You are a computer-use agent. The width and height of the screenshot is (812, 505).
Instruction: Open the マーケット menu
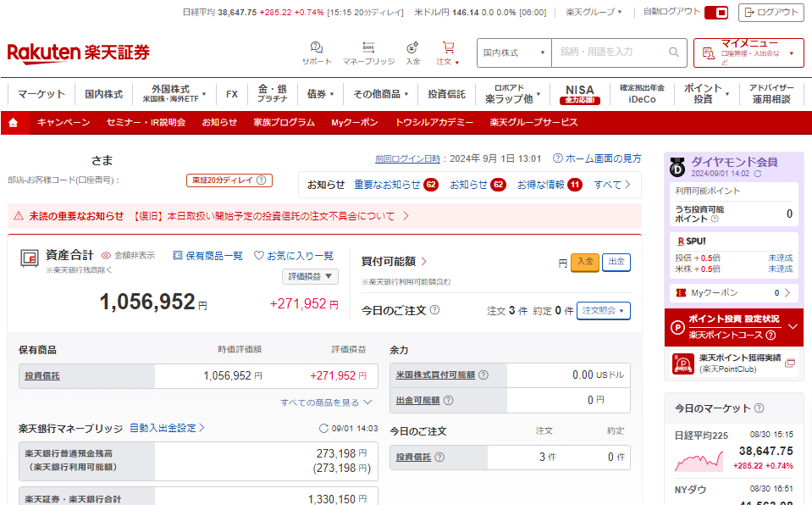pos(41,94)
